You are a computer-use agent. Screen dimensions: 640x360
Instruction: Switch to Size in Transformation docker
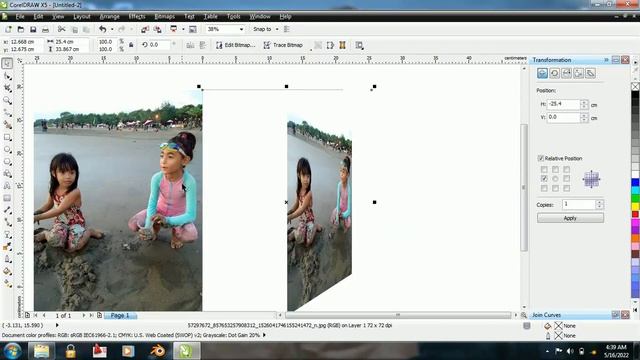coord(578,73)
